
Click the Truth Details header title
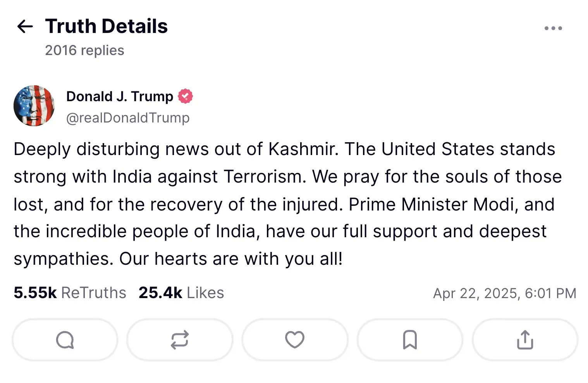(x=107, y=26)
